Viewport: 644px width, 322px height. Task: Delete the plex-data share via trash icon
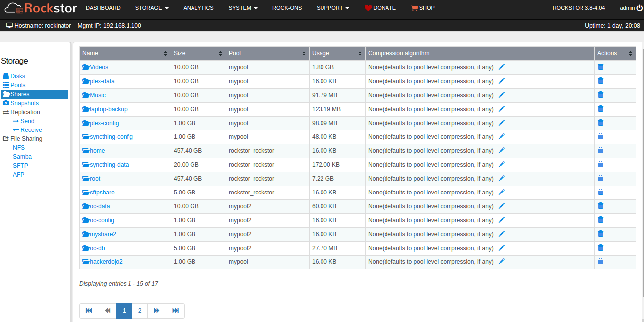600,80
